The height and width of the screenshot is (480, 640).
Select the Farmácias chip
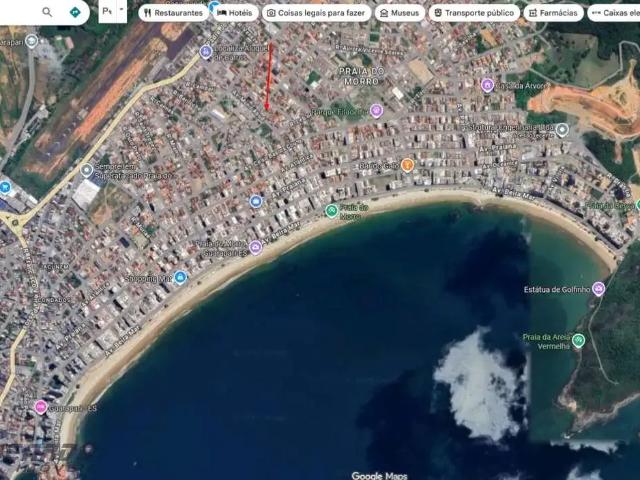click(553, 13)
